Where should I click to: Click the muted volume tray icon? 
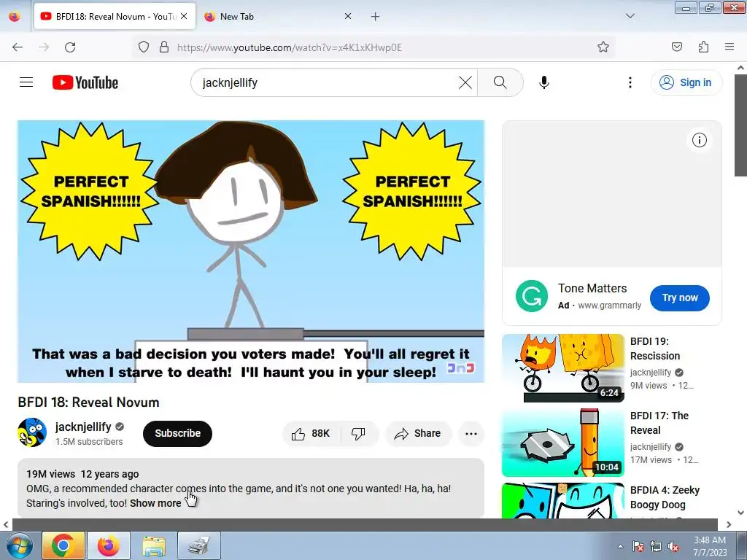pyautogui.click(x=673, y=546)
